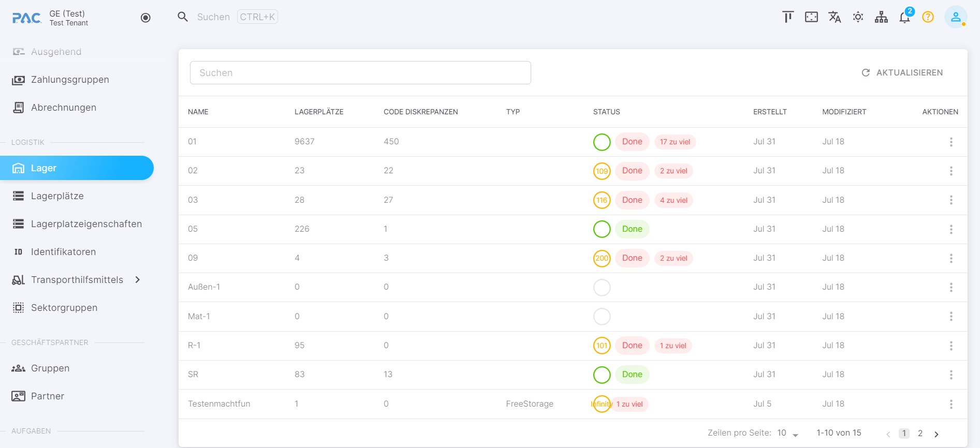Open actions menu for row 09
Screen dimensions: 980x448
(x=951, y=258)
